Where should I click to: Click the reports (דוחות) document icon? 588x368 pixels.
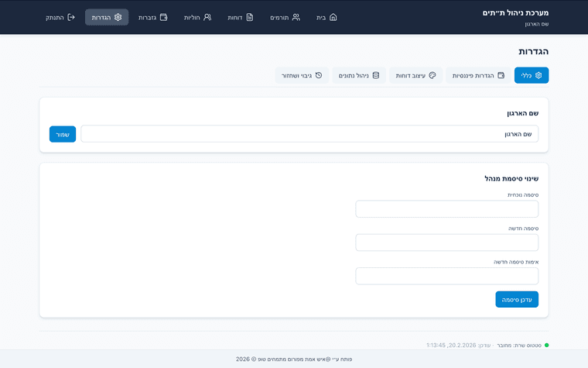click(249, 17)
